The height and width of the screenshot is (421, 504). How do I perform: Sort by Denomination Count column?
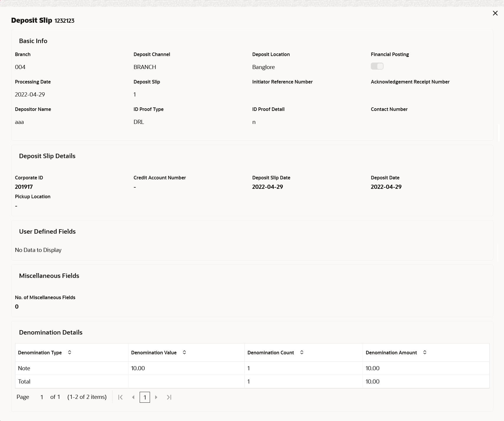[x=302, y=352]
